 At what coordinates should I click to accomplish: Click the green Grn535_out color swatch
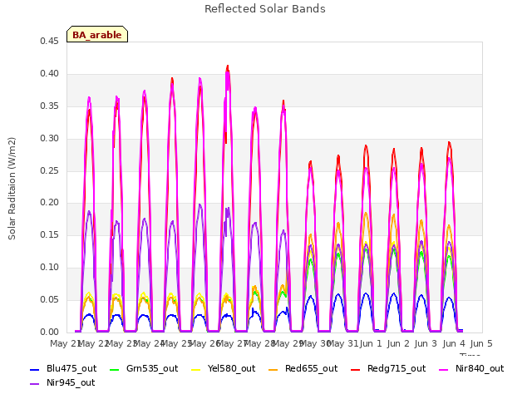click(115, 369)
